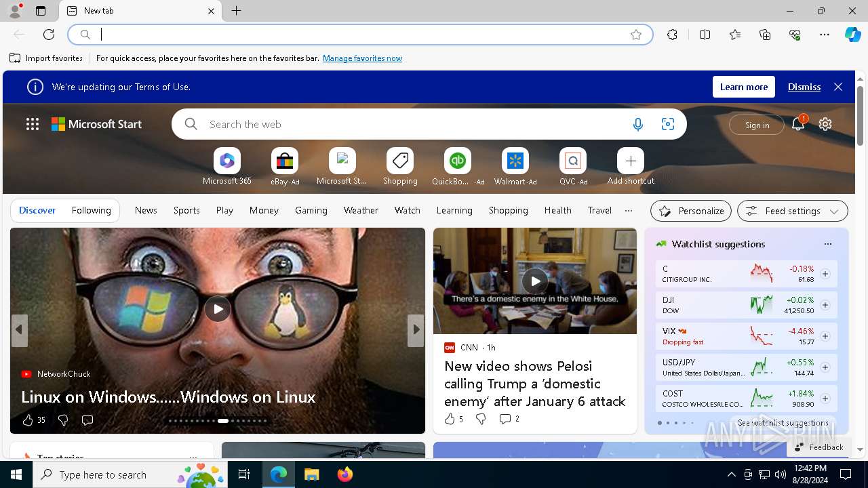This screenshot has height=488, width=868.
Task: Show hidden system tray icons
Action: point(731,474)
